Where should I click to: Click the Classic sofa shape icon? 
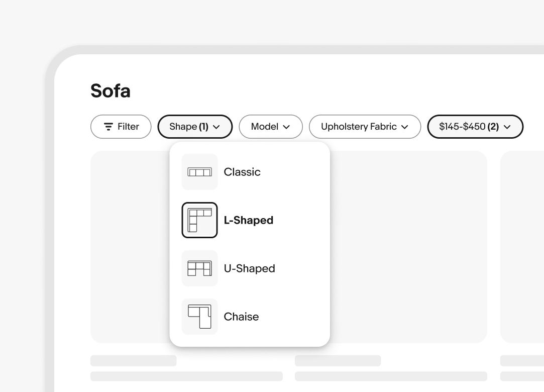(x=199, y=172)
